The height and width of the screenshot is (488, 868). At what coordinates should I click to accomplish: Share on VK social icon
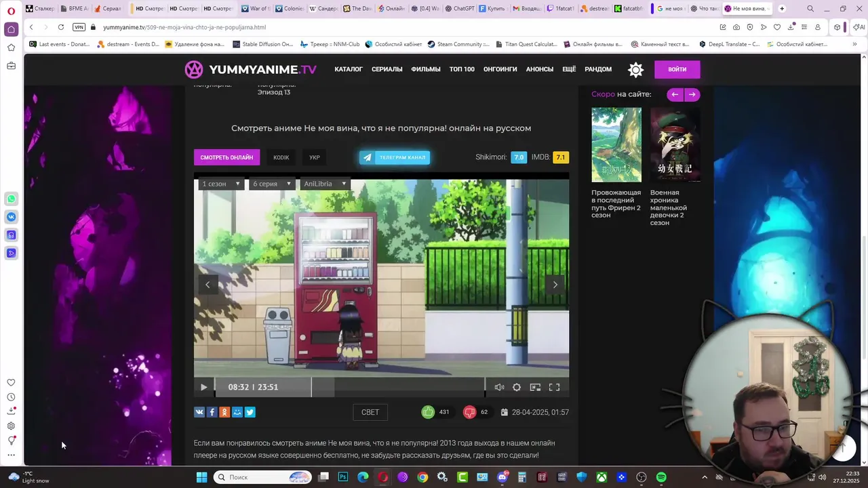[199, 412]
